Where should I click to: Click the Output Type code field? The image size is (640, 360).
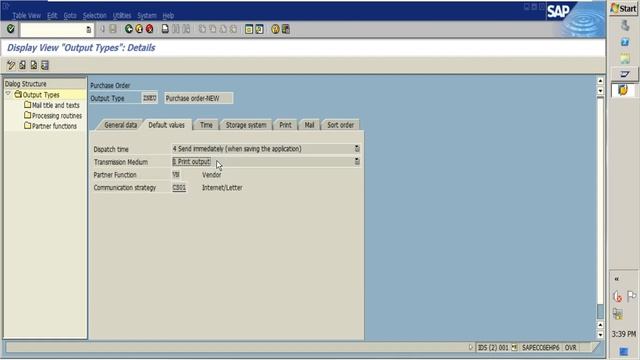point(149,98)
